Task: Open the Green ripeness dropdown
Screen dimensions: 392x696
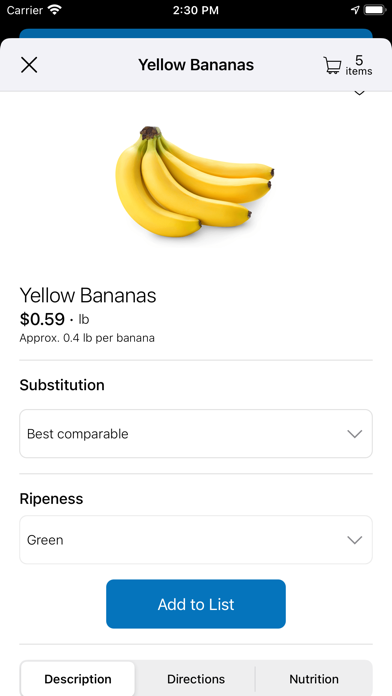Action: 196,540
